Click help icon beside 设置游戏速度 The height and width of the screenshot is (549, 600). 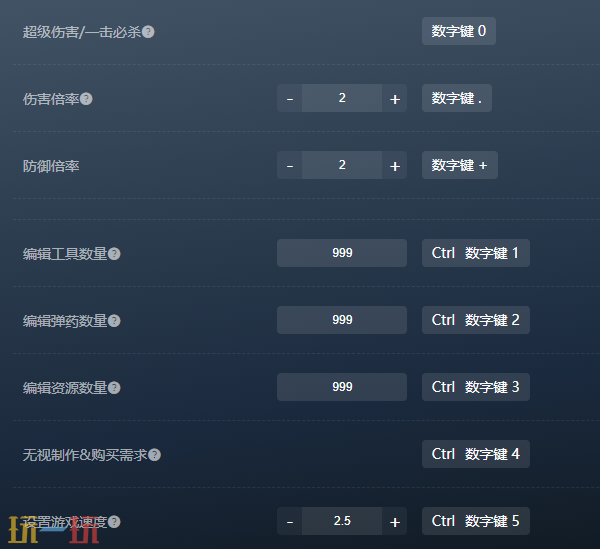coord(114,521)
